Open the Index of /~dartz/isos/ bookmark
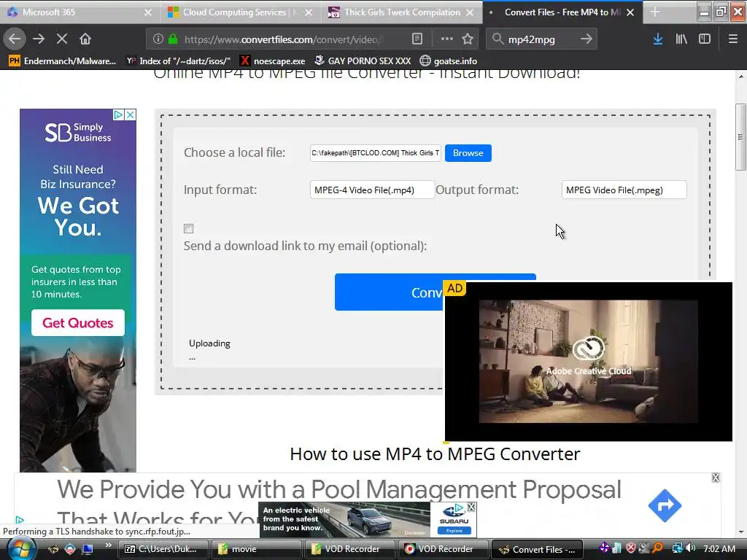This screenshot has width=747, height=560. pos(178,61)
